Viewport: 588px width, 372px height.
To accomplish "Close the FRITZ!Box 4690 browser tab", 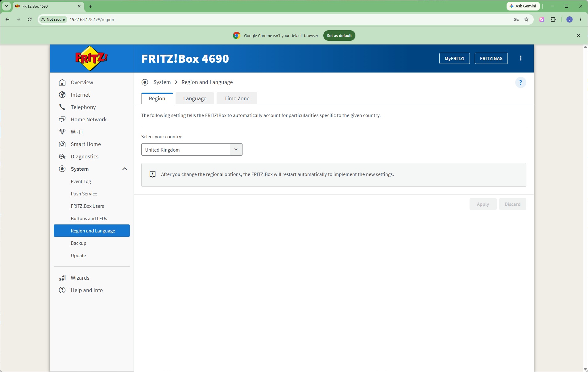I will [x=79, y=6].
